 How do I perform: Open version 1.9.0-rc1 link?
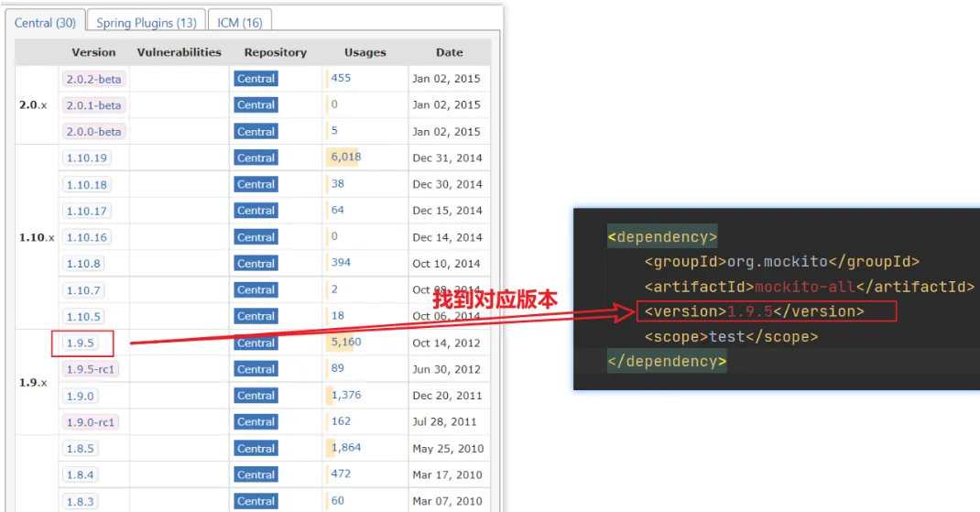click(x=91, y=422)
